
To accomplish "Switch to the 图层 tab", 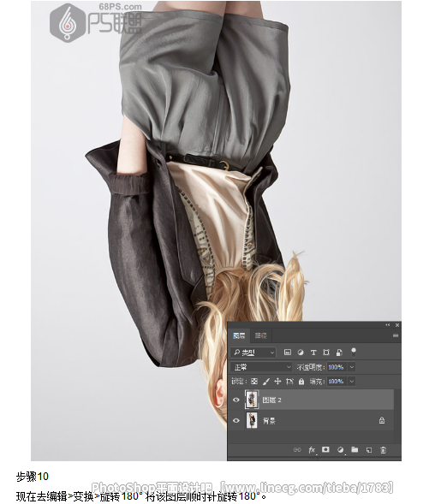I will (239, 335).
